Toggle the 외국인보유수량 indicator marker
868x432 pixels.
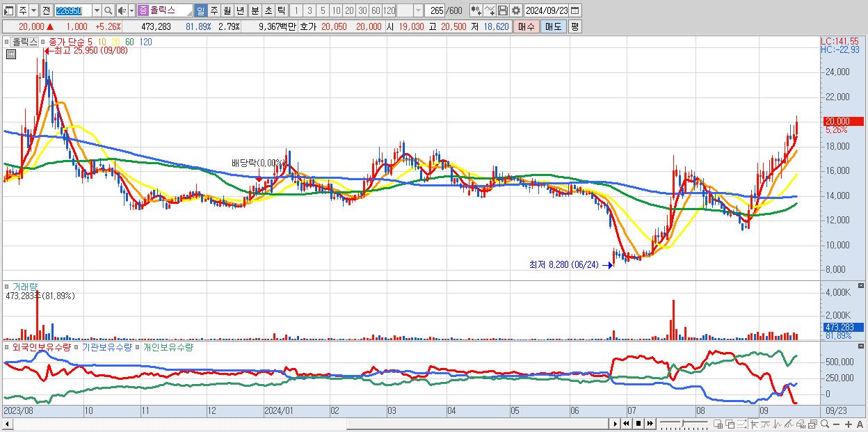click(7, 346)
